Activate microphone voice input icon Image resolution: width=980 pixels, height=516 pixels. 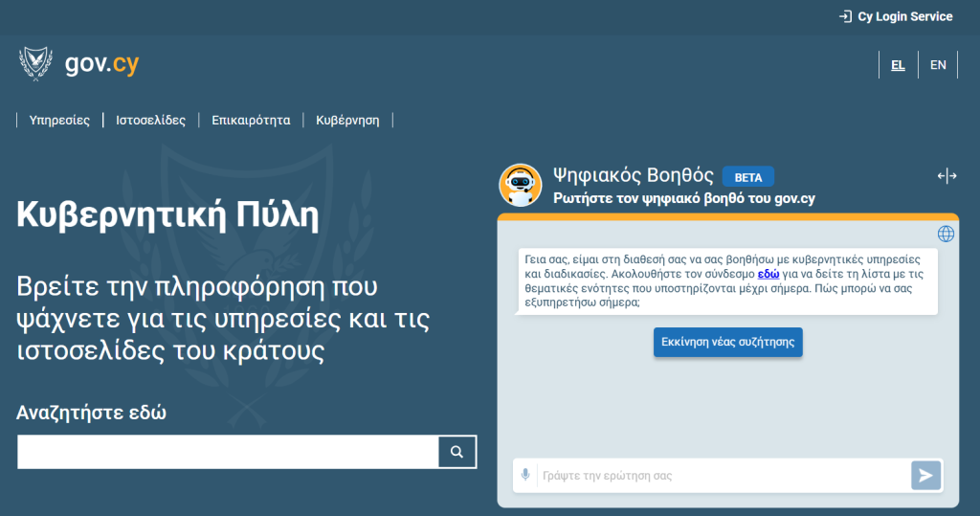click(x=525, y=475)
